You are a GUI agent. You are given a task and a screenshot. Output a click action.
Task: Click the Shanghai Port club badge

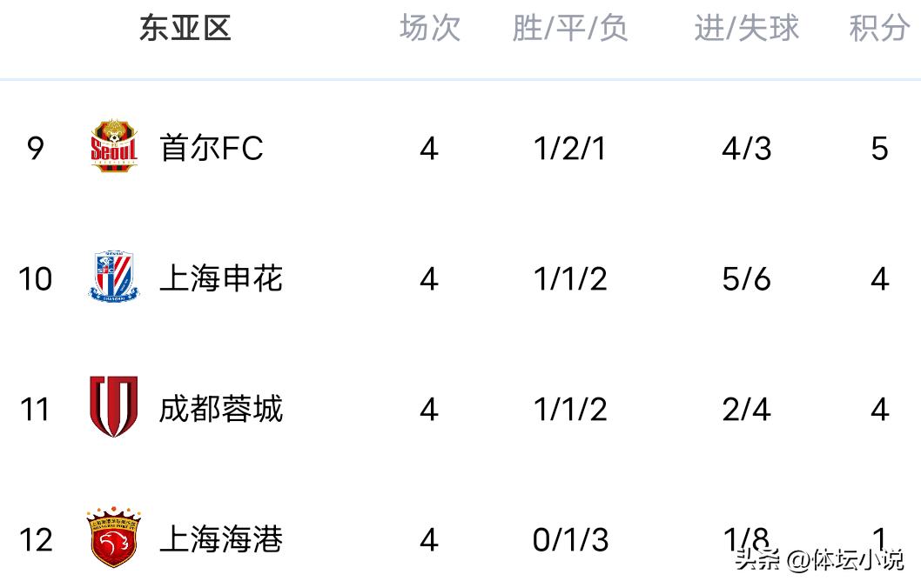(x=114, y=538)
